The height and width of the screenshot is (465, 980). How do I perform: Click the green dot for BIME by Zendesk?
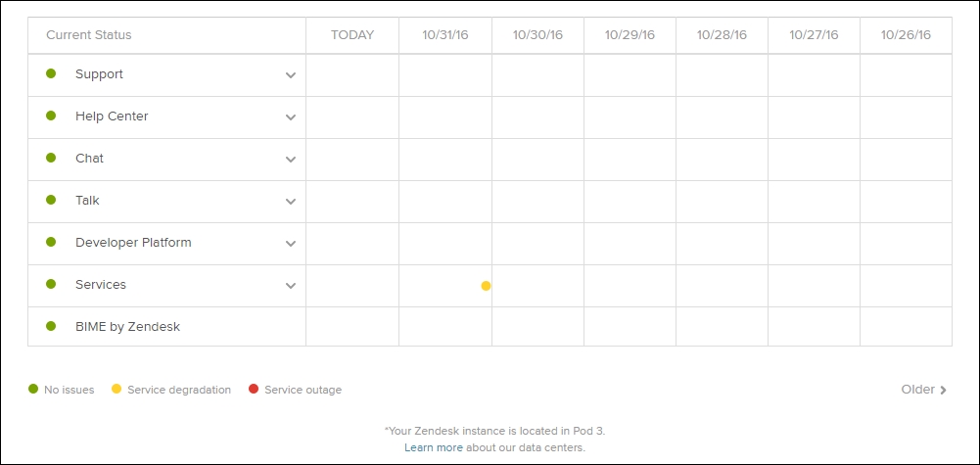pos(51,326)
